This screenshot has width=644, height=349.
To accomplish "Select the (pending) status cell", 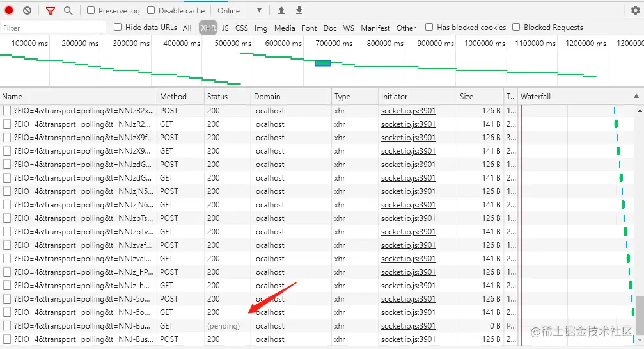I will click(223, 326).
